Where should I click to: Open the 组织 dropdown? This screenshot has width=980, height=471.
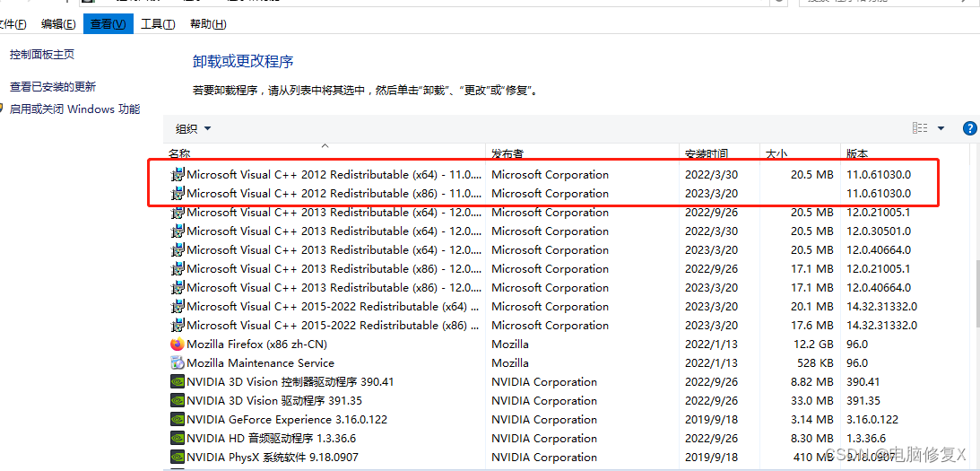click(x=193, y=129)
